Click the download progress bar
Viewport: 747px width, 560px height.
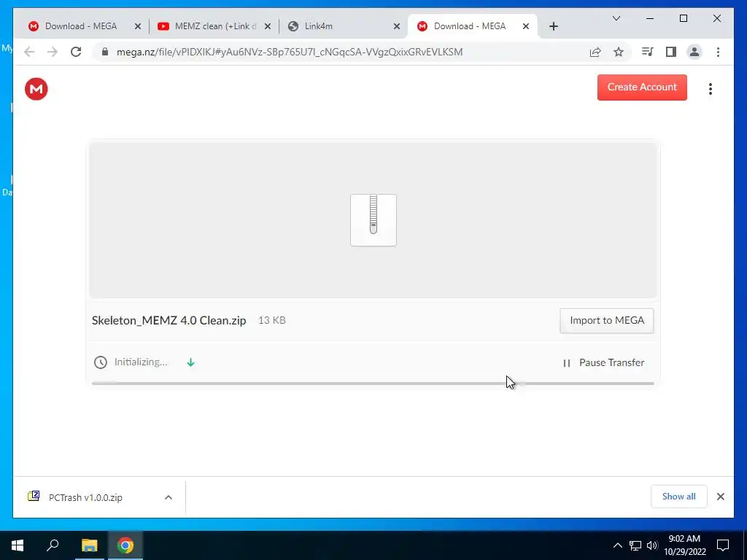click(x=373, y=384)
